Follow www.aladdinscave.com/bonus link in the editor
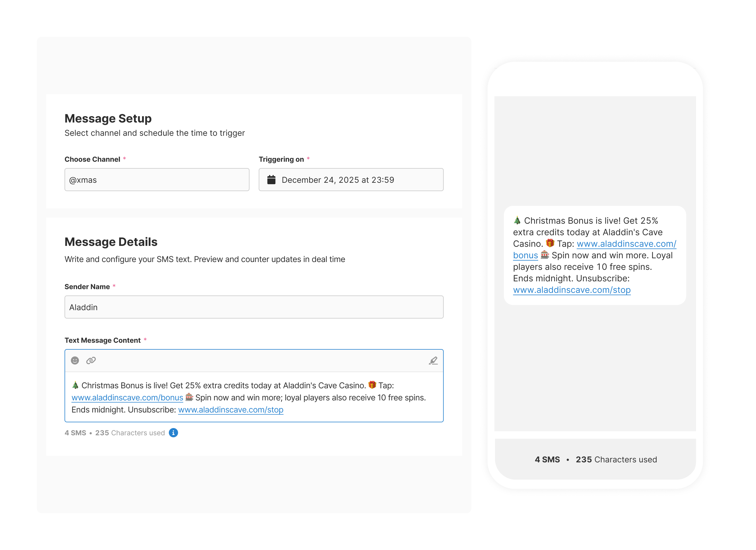Image resolution: width=756 pixels, height=550 pixels. click(127, 397)
